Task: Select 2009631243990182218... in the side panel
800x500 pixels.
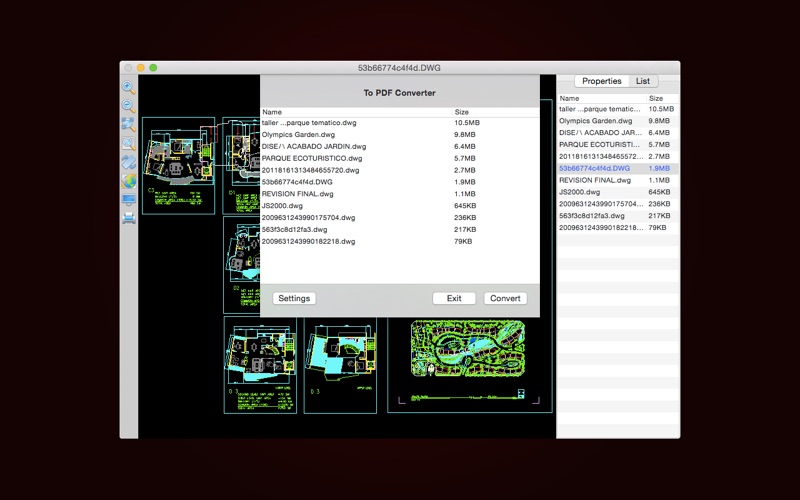Action: (x=618, y=228)
